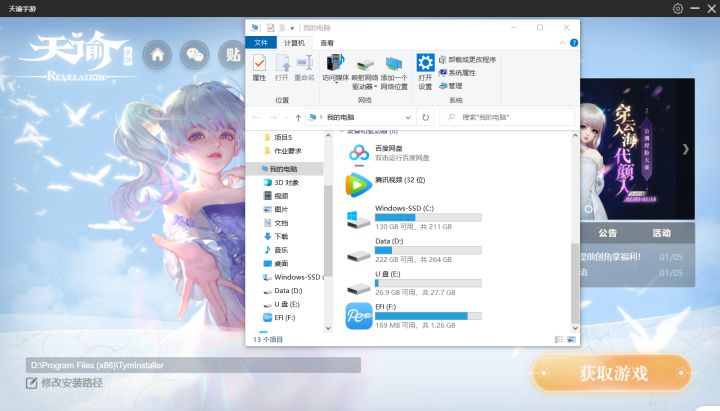Click the search box for 我的电脑
The height and width of the screenshot is (411, 720).
[x=507, y=118]
